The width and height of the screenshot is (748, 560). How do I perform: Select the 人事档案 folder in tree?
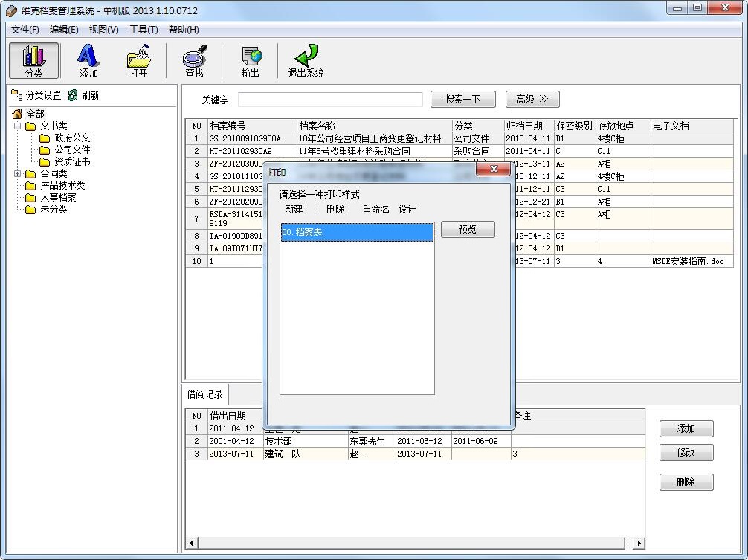click(58, 197)
